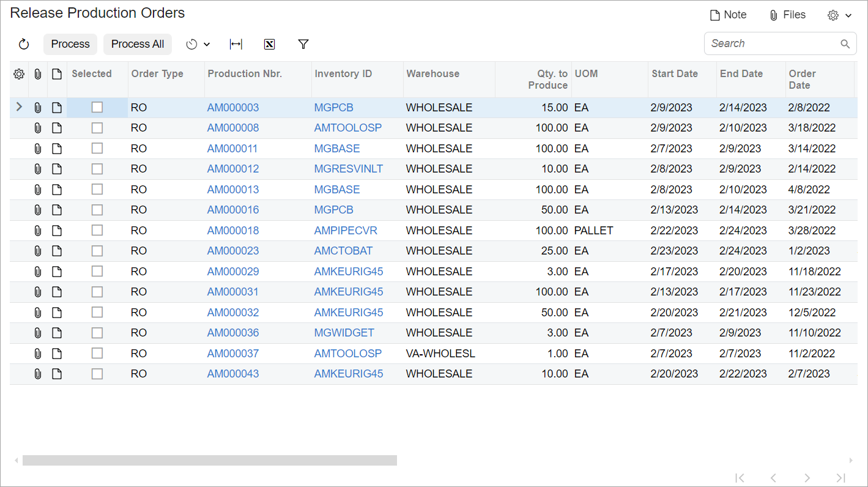Click the Fit to Screen columns icon
The image size is (868, 487).
coord(236,44)
